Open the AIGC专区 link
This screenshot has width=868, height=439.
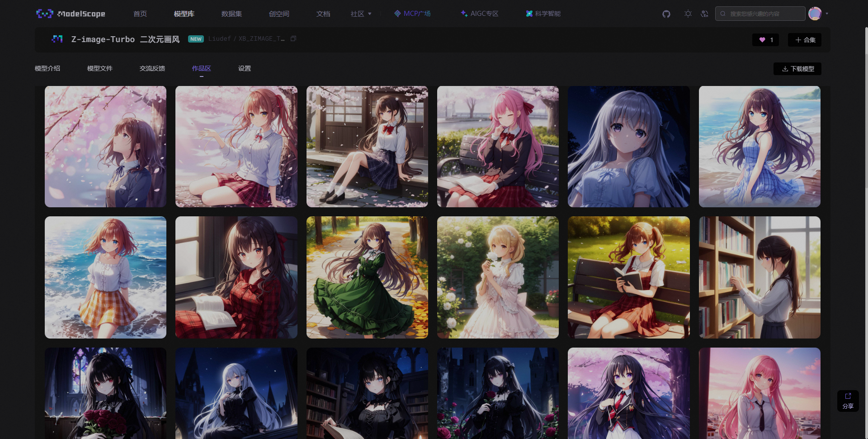point(479,14)
